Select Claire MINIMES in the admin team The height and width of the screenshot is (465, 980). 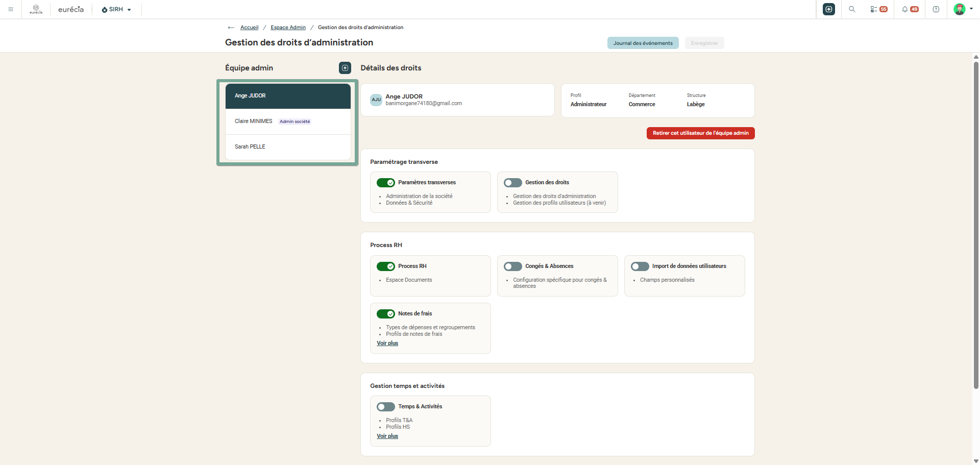(x=288, y=121)
